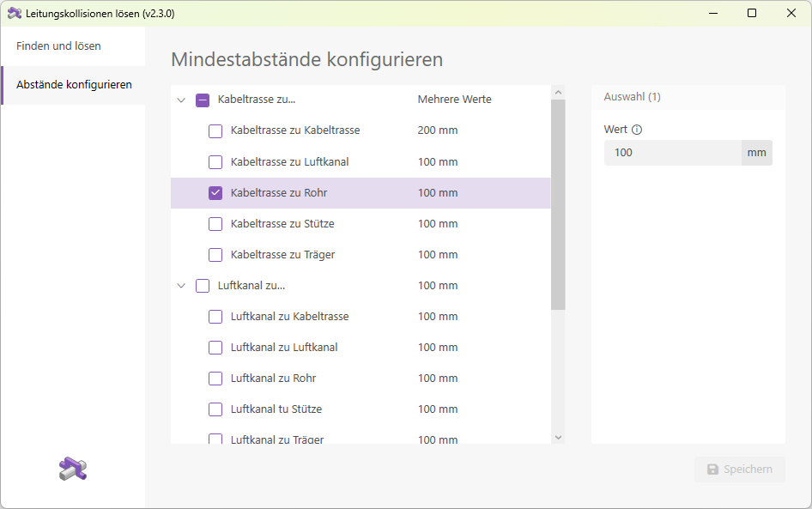Click the purple logo at the sidebar bottom
The image size is (812, 509).
[x=73, y=470]
